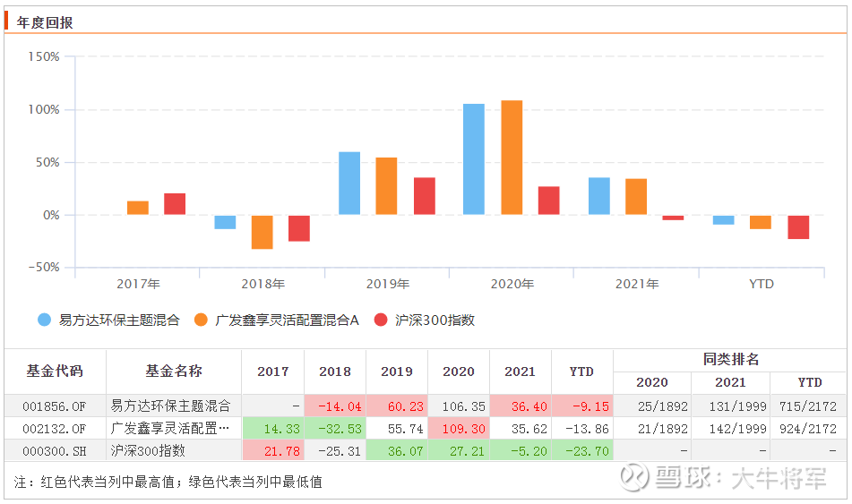Click the -23.70 cell

point(582,451)
